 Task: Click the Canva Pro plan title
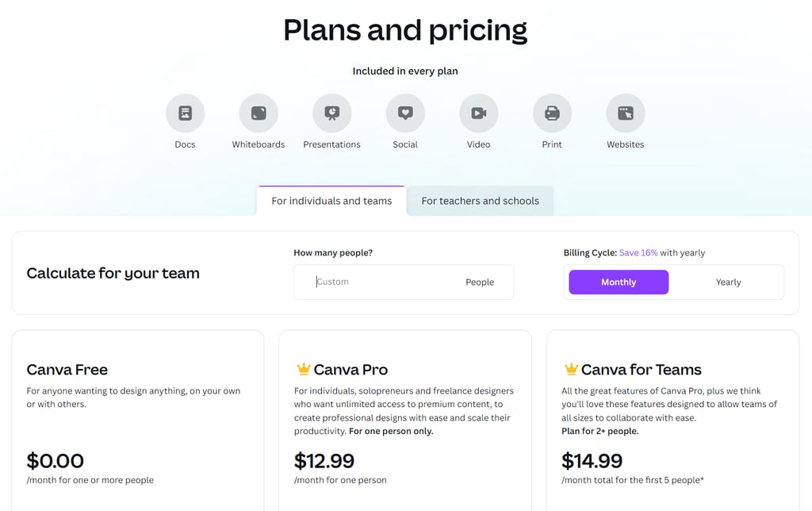[x=350, y=370]
